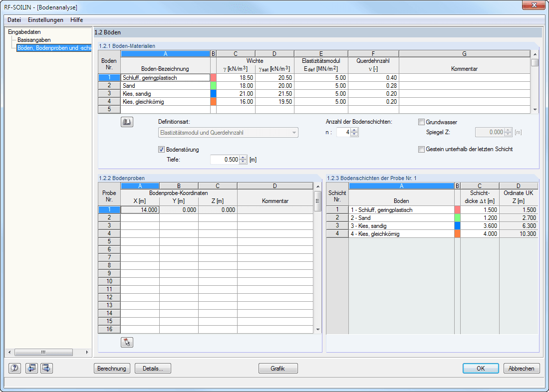Click Ordinate UK value 10.300 cell
This screenshot has width=549, height=392.
[x=519, y=234]
